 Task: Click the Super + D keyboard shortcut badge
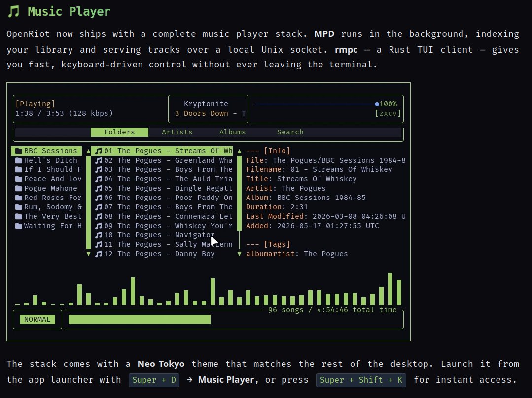154,380
